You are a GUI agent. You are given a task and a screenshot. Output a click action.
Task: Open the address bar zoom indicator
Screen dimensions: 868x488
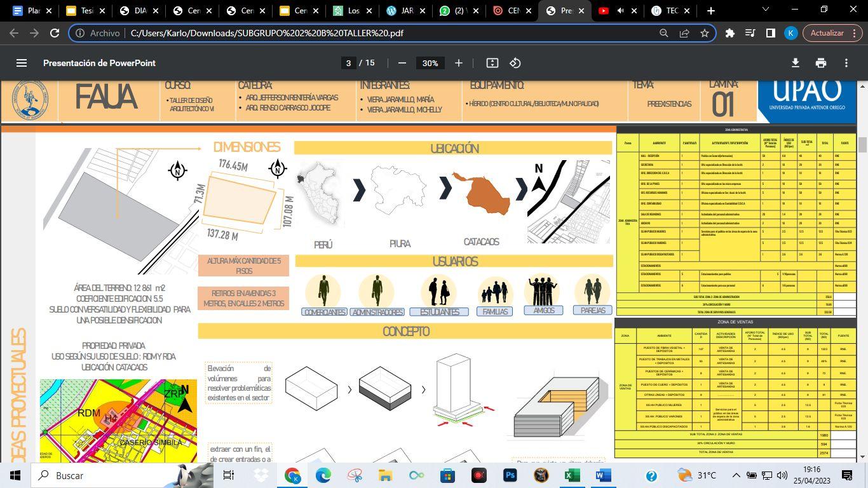[x=663, y=33]
